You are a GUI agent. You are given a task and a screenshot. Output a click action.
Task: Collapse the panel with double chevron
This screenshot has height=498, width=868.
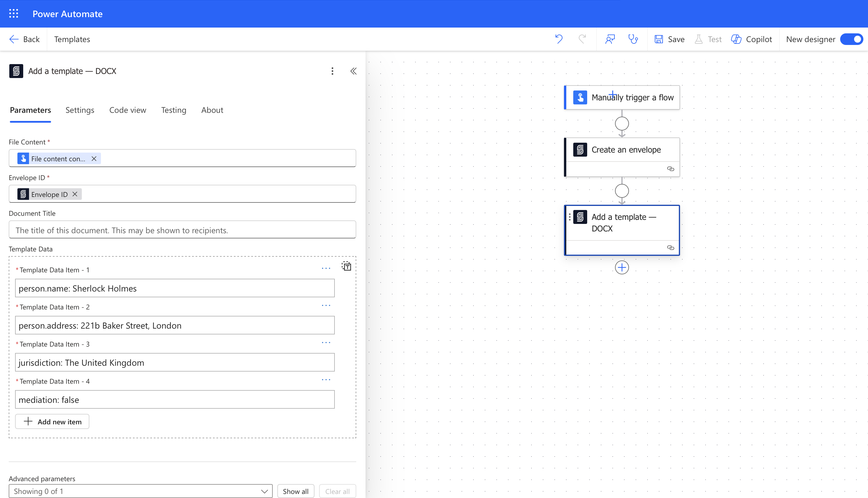point(353,71)
